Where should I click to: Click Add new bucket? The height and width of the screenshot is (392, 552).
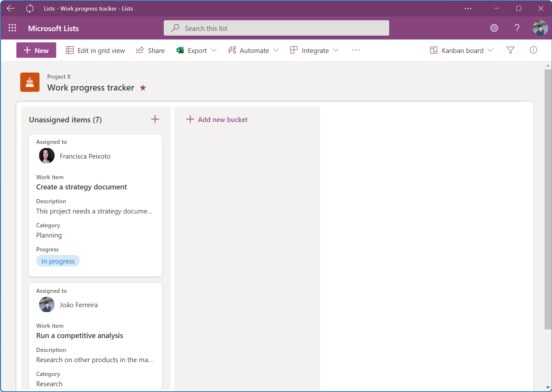pyautogui.click(x=217, y=119)
